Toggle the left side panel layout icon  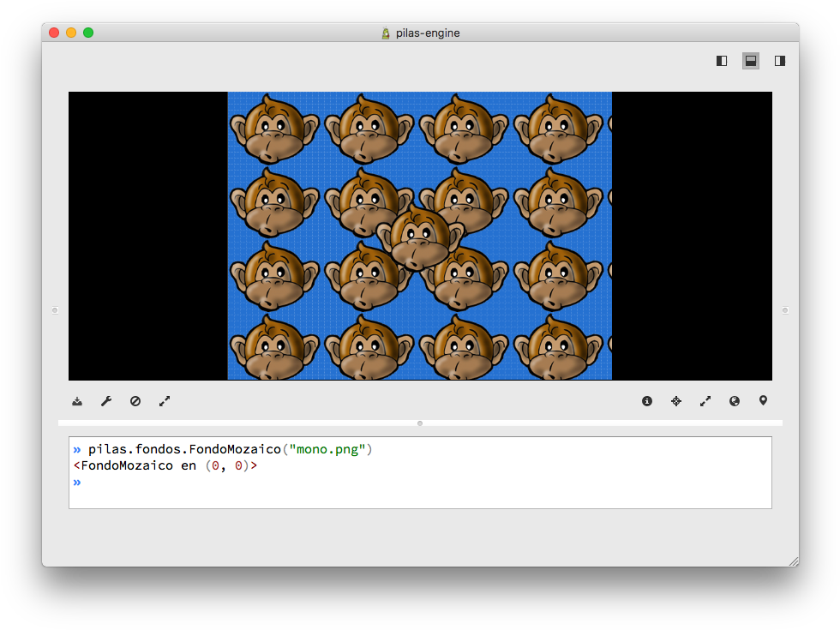(x=722, y=61)
